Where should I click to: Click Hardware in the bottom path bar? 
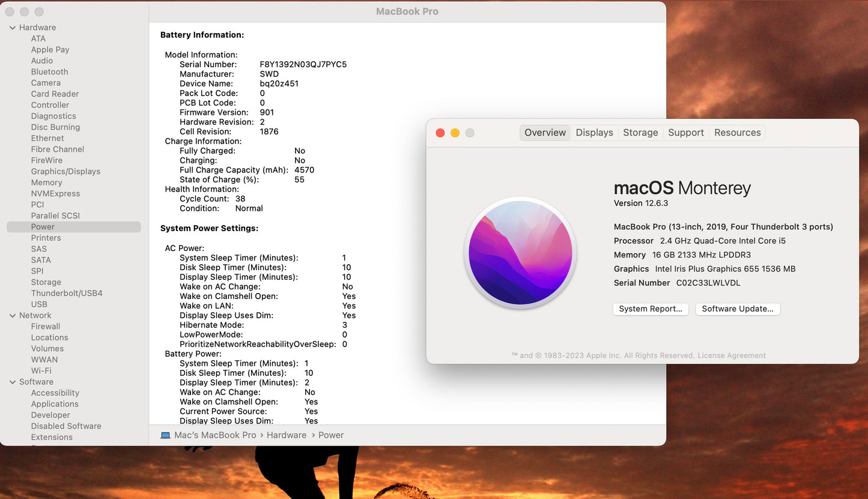click(x=287, y=435)
